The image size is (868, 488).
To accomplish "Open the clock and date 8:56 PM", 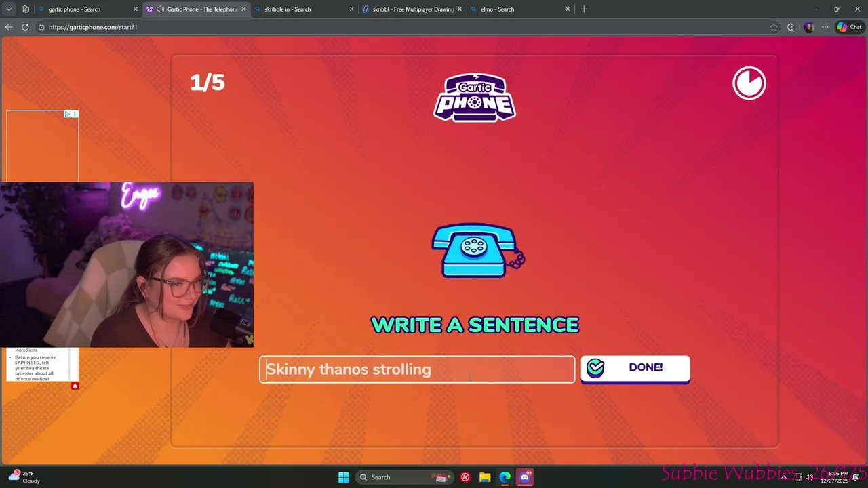I will [x=834, y=477].
